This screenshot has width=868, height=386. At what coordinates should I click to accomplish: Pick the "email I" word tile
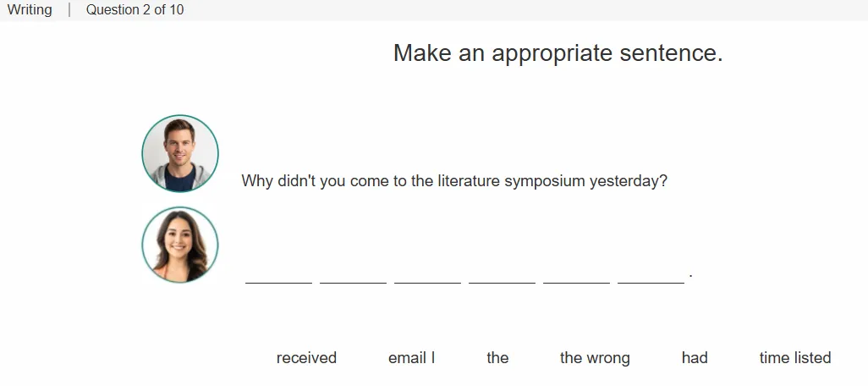[x=411, y=358]
